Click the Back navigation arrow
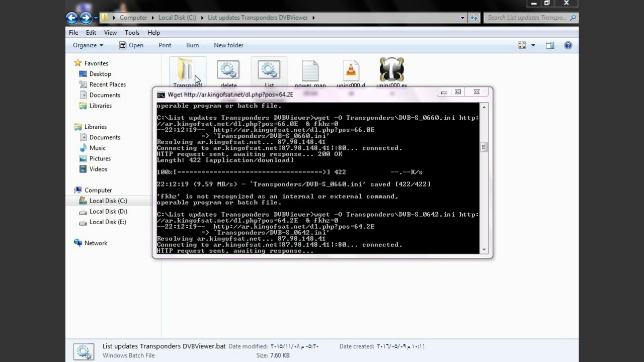Image resolution: width=644 pixels, height=362 pixels. [x=72, y=18]
